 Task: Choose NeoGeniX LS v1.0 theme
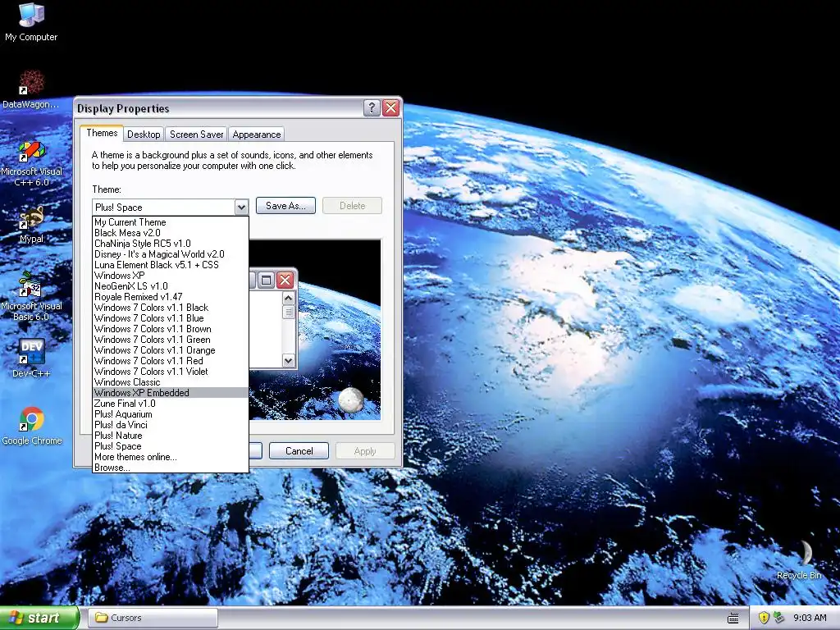(x=171, y=286)
